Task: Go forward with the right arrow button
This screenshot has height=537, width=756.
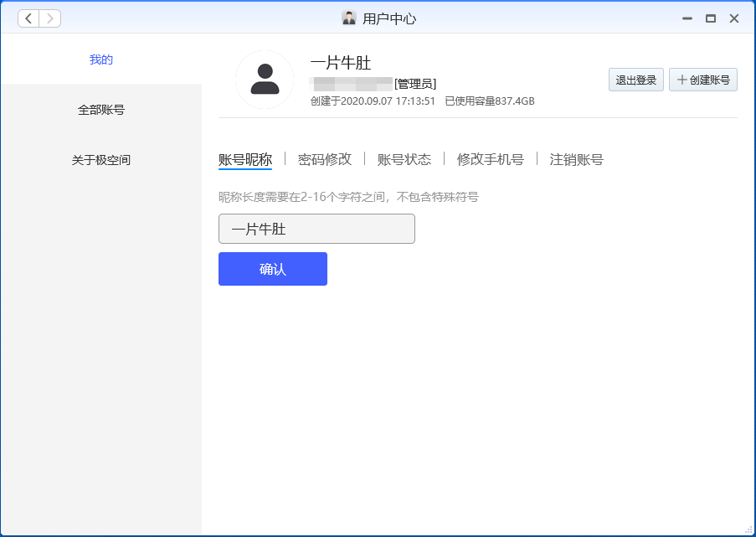Action: [49, 18]
